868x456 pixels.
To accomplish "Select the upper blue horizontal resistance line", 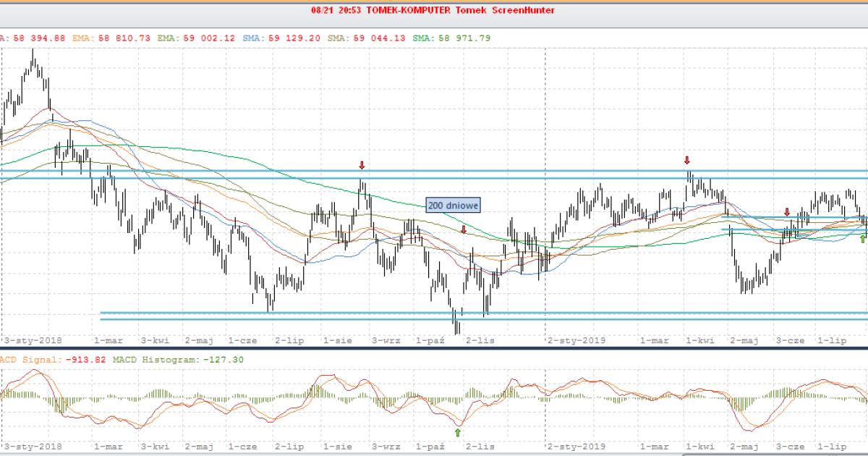I will pyautogui.click(x=434, y=172).
